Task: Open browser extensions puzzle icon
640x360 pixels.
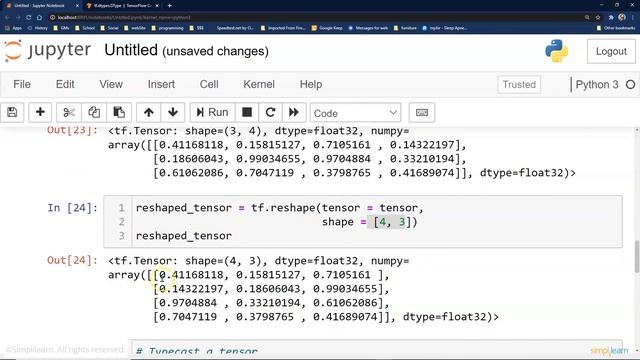Action: (611, 18)
